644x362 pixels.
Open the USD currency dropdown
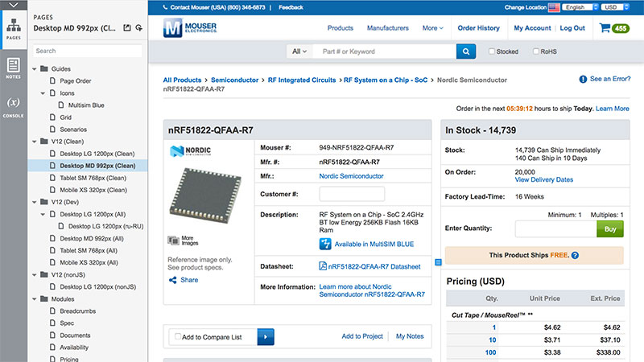pos(614,7)
